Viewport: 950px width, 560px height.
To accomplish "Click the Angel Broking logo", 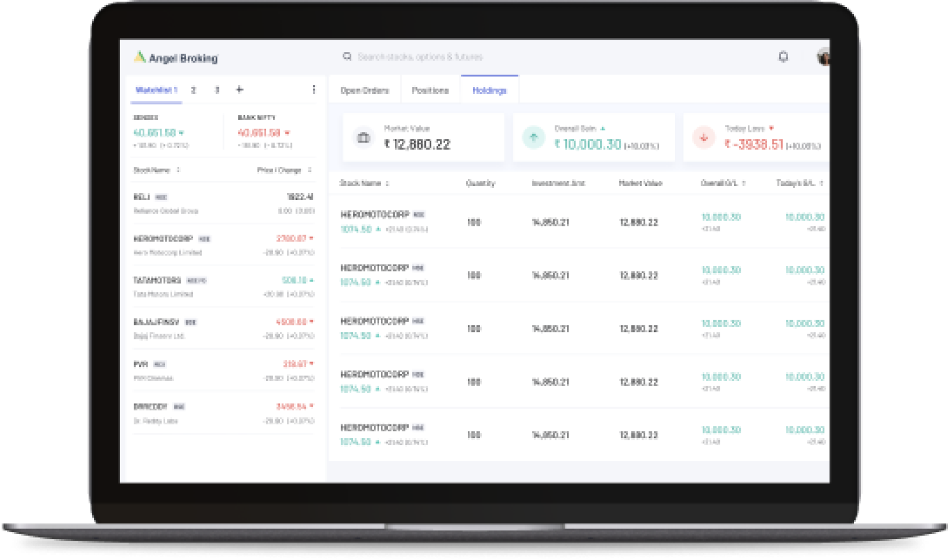I will [x=176, y=57].
